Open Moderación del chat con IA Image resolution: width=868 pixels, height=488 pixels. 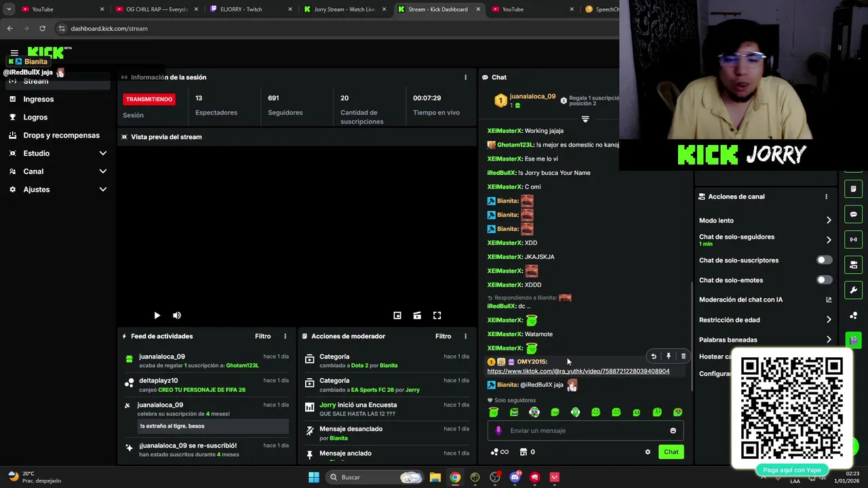point(766,300)
